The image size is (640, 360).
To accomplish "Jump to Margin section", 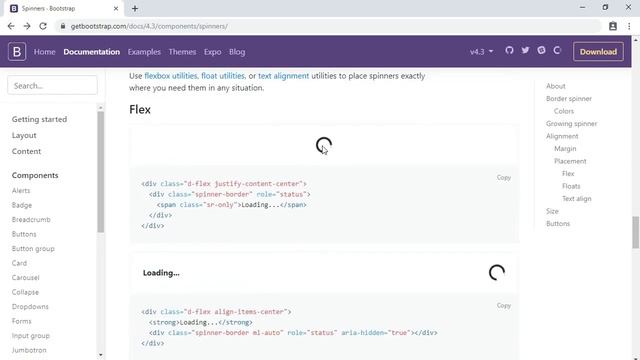I will point(565,149).
